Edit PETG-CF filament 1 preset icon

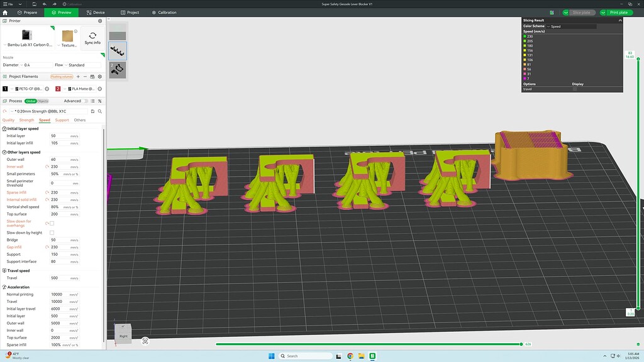[x=47, y=89]
